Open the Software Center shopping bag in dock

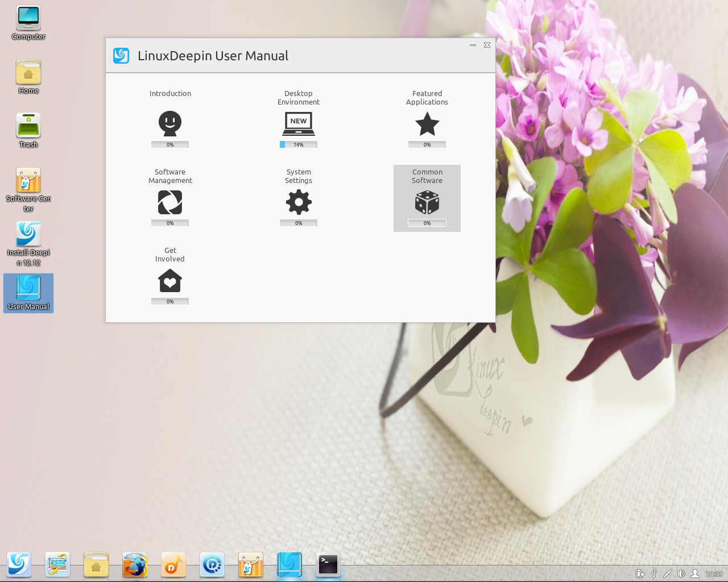point(251,564)
